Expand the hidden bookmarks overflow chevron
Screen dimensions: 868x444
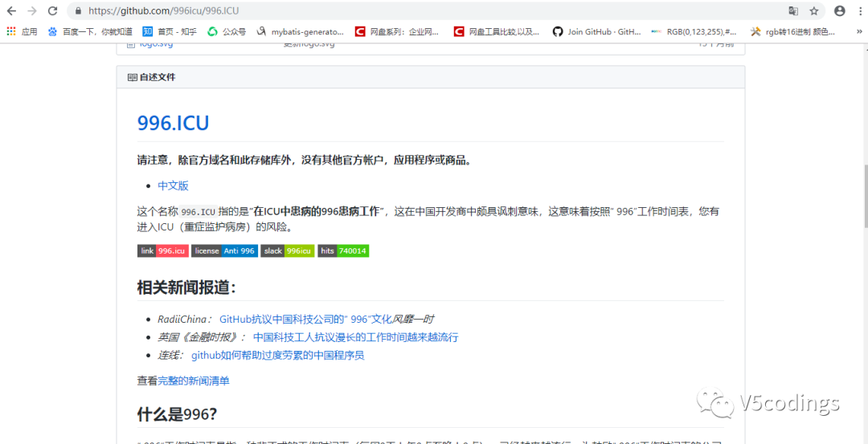tap(859, 32)
